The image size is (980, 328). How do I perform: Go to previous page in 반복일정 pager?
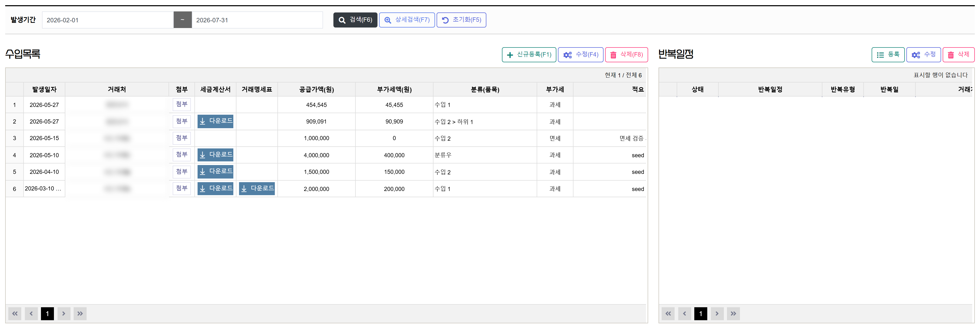coord(684,313)
